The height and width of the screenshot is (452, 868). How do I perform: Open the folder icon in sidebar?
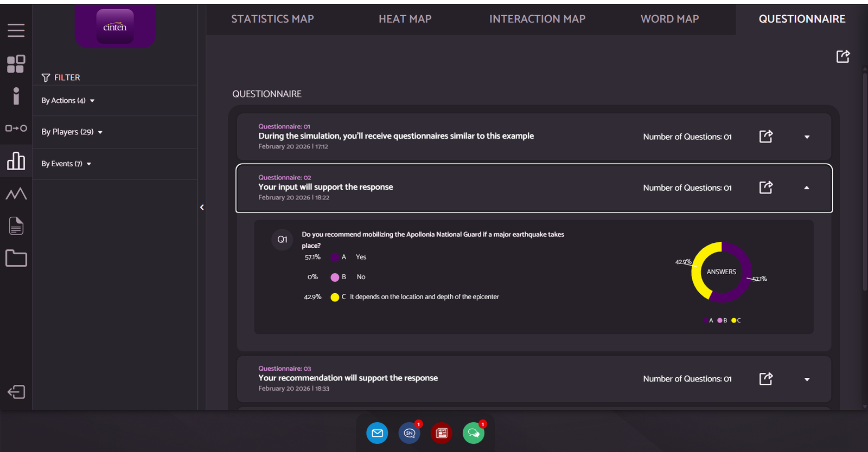point(16,259)
